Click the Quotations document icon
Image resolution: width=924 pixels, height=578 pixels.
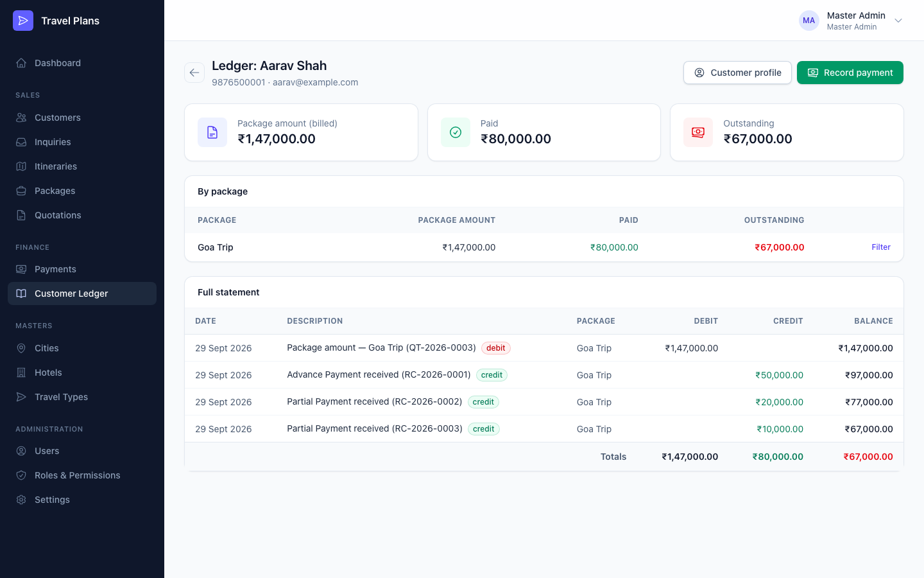(x=21, y=215)
